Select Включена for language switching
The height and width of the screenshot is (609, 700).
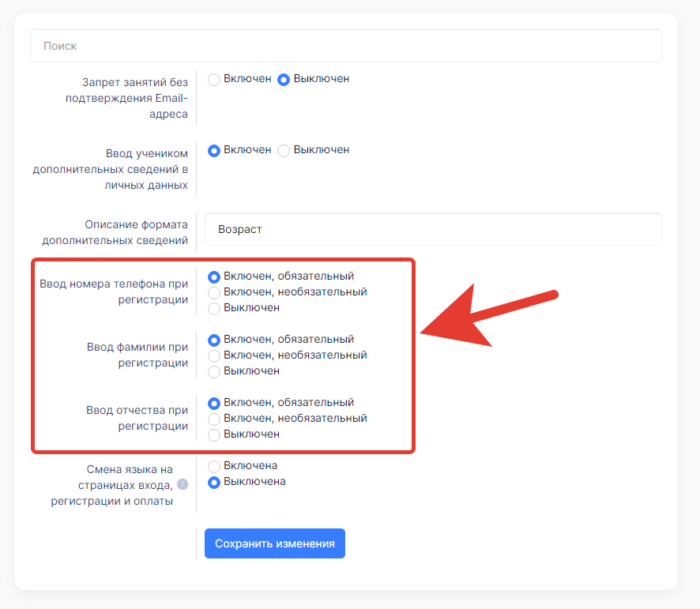[214, 467]
